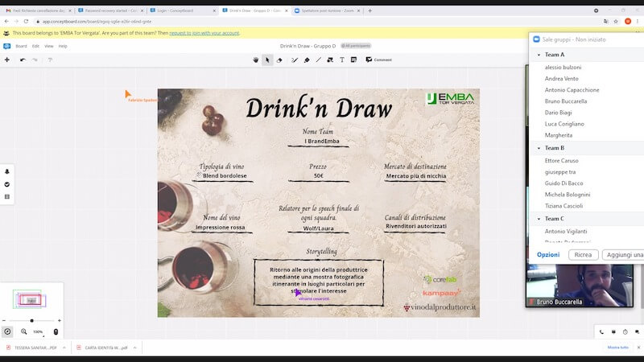The width and height of the screenshot is (644, 362).
Task: Collapse the Team A group
Action: [539, 55]
